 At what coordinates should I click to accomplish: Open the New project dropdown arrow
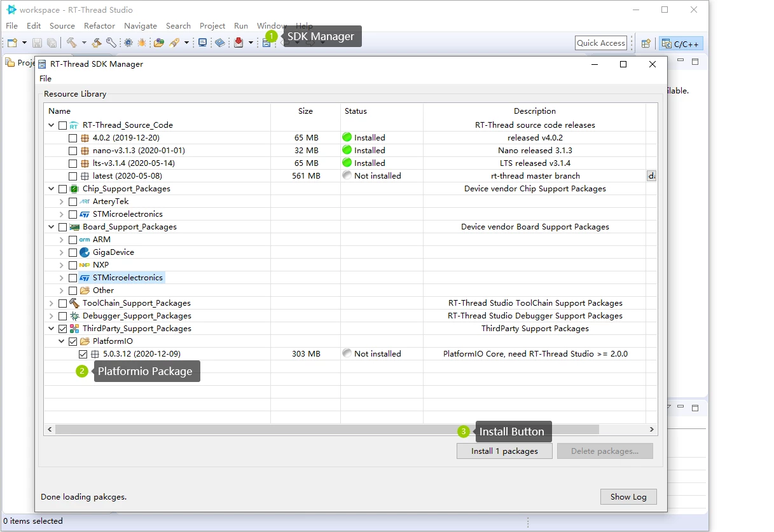tap(24, 43)
